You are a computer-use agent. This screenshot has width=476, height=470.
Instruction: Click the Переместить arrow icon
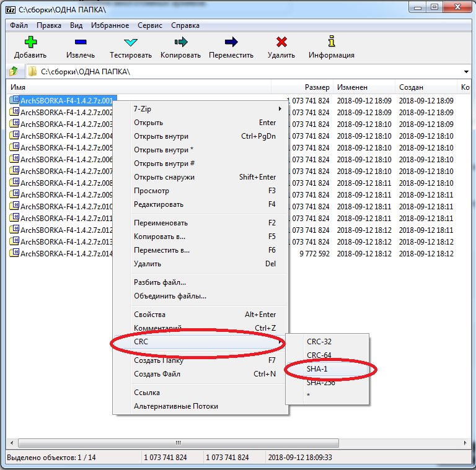pos(231,42)
